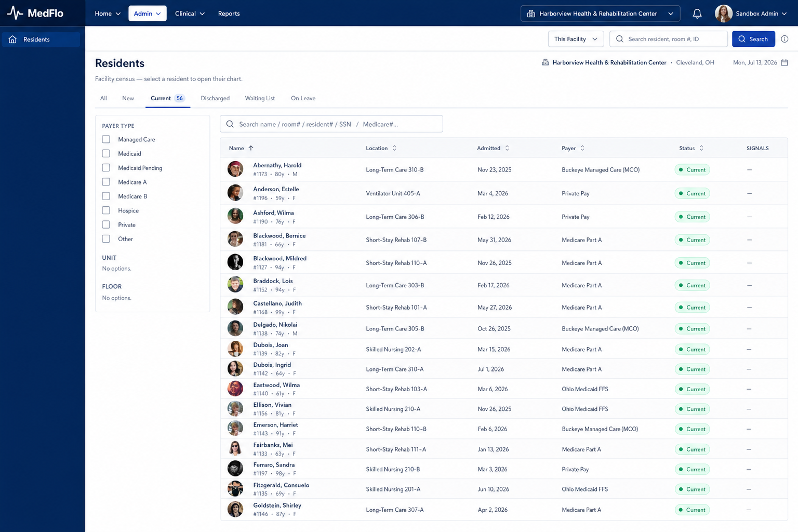798x532 pixels.
Task: Open the Admin dropdown menu
Action: [148, 14]
